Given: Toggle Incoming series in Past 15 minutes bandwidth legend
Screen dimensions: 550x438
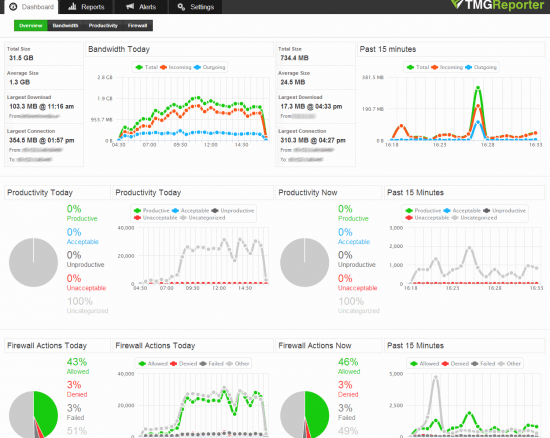Looking at the screenshot, I should (x=447, y=67).
